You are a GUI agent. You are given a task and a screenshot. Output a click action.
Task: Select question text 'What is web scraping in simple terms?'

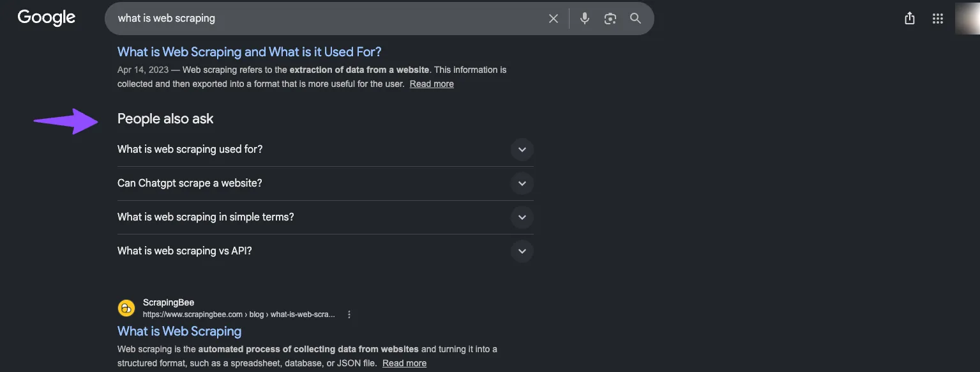tap(206, 217)
